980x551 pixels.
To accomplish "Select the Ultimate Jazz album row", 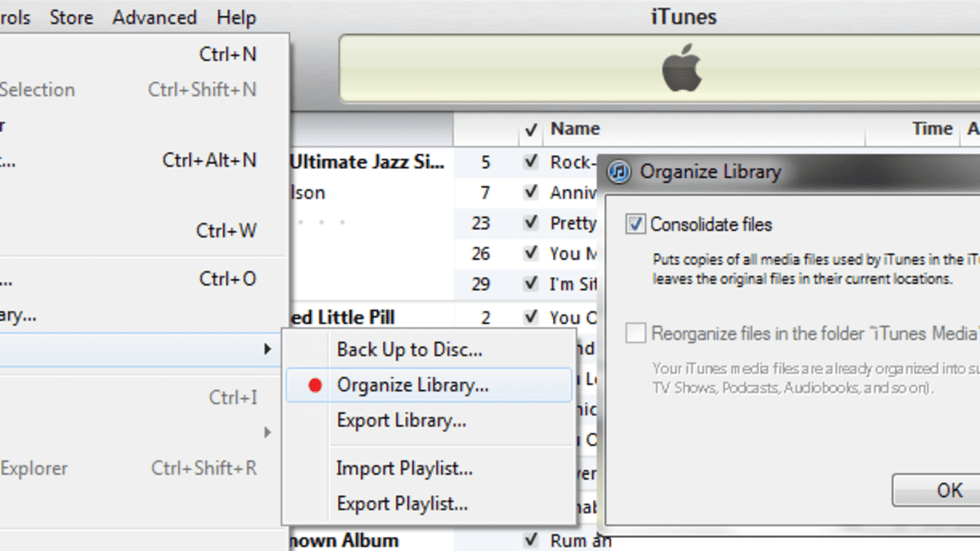I will [367, 162].
